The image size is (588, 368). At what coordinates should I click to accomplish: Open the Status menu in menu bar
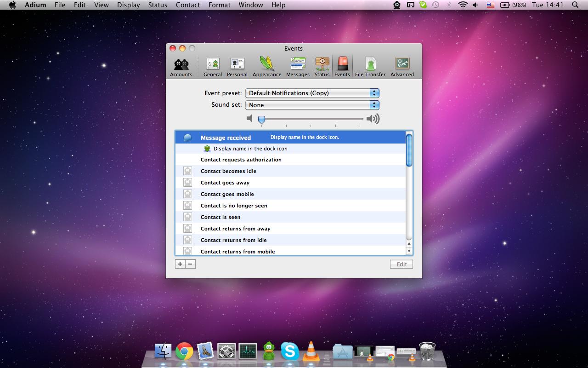point(158,5)
